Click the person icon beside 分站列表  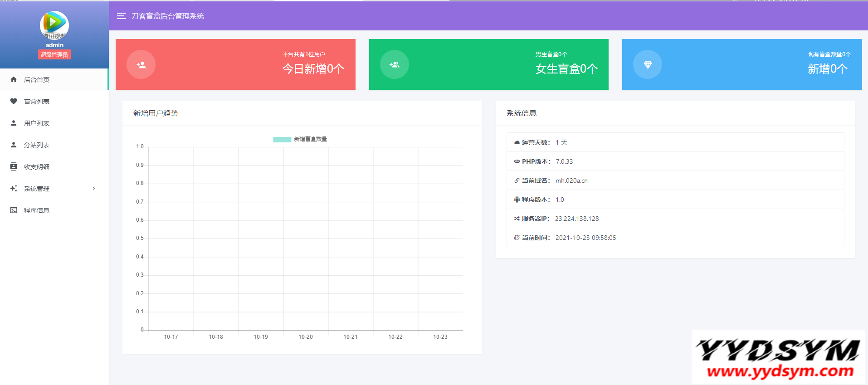pos(14,145)
